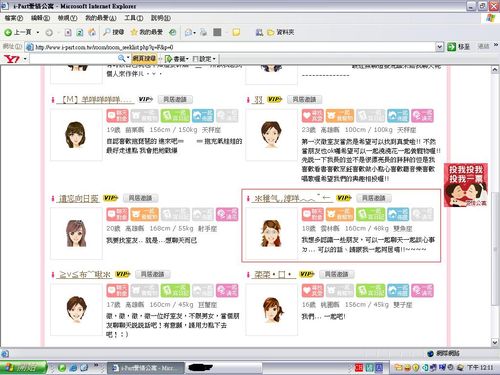
Task: Open the 說明(H) menu
Action: tap(161, 18)
